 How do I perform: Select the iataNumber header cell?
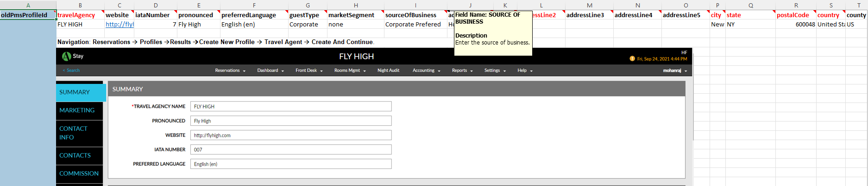tap(155, 15)
